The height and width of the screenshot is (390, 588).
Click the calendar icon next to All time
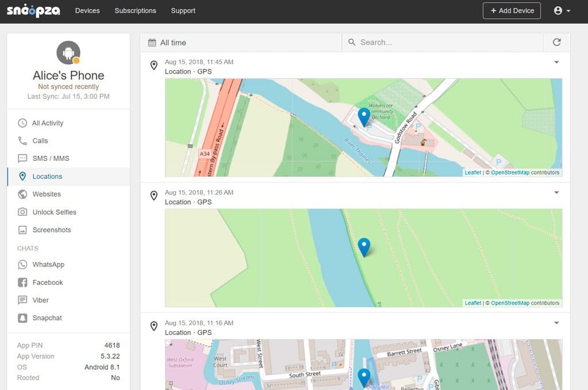click(x=152, y=43)
